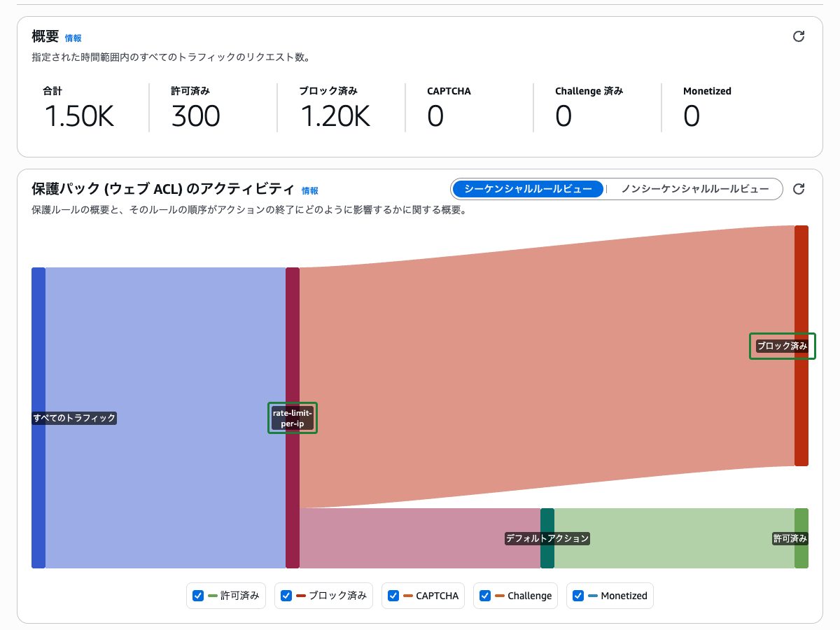Click the すべてのトラフィック node label
This screenshot has height=630, width=840.
pos(74,418)
